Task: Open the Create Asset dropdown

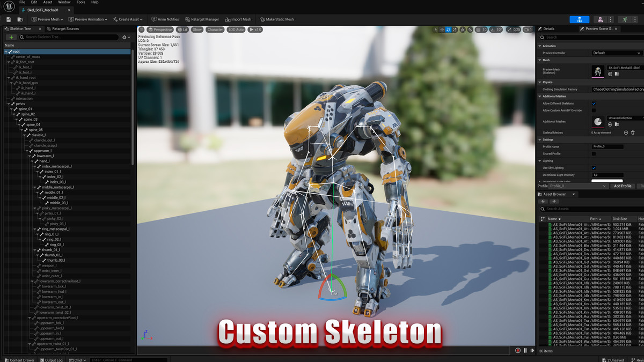Action: pos(128,19)
